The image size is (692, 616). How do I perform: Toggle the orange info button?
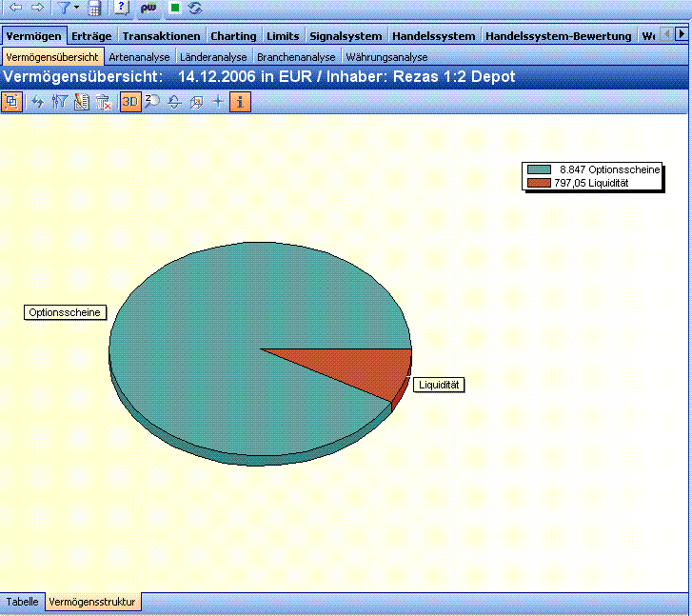click(240, 102)
